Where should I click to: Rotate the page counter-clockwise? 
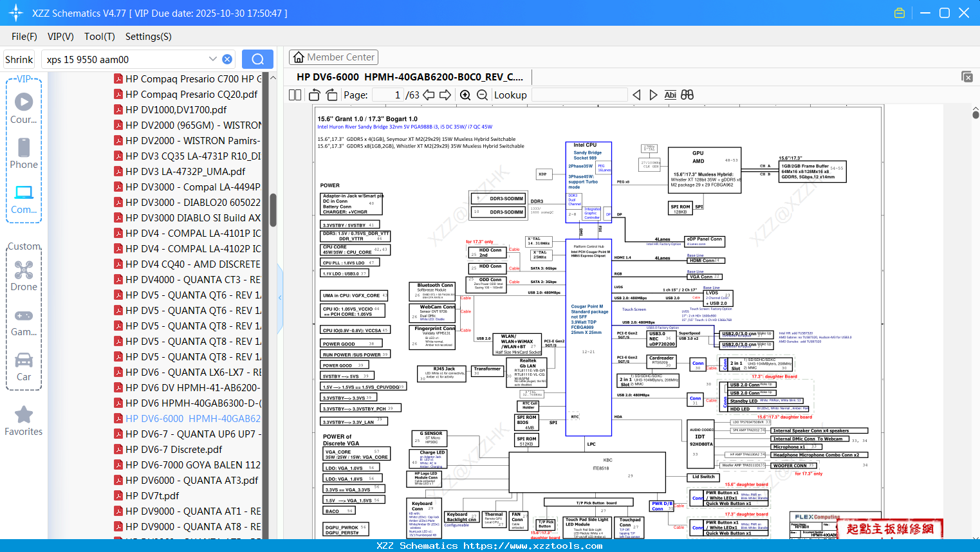[315, 95]
